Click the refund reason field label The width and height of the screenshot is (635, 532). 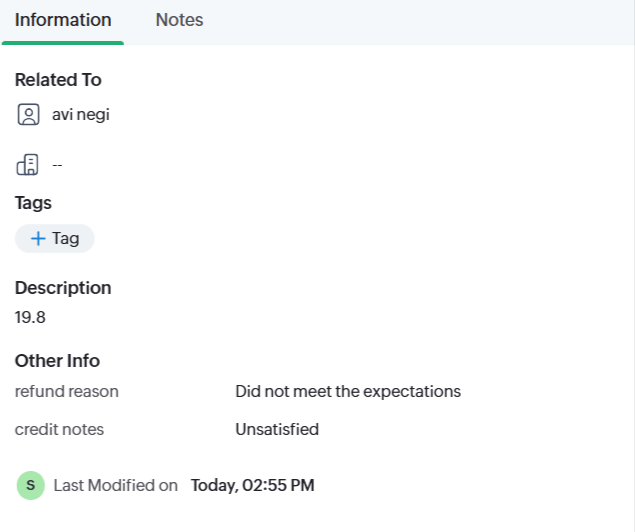67,392
